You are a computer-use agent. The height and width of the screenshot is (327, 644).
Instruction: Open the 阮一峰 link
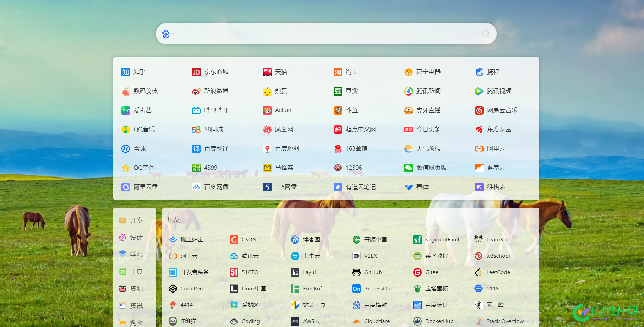[489, 305]
